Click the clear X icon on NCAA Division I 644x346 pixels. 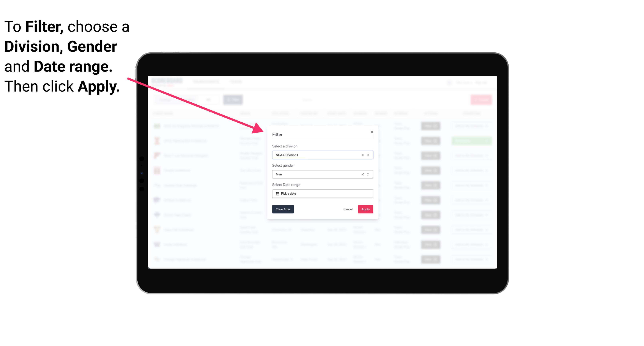pyautogui.click(x=362, y=155)
